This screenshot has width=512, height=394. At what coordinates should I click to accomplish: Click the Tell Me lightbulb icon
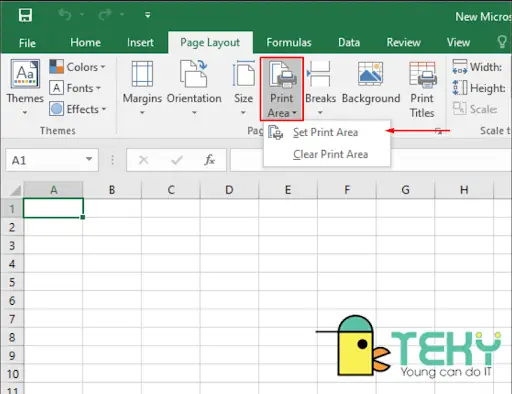click(502, 42)
